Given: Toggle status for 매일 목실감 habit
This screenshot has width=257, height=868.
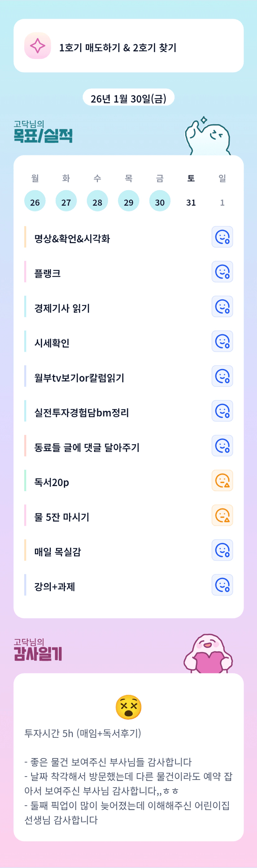Looking at the screenshot, I should coord(222,550).
